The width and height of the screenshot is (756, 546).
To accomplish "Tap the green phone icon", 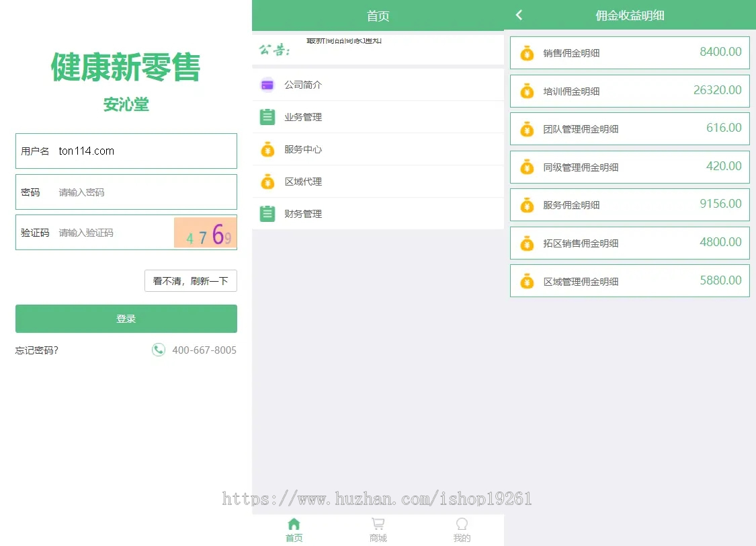I will 158,350.
